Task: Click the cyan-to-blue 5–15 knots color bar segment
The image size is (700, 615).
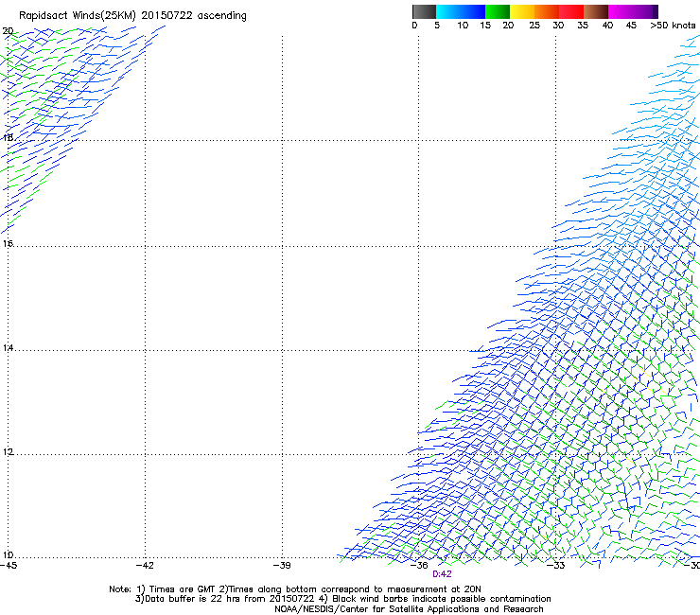Action: pos(461,11)
